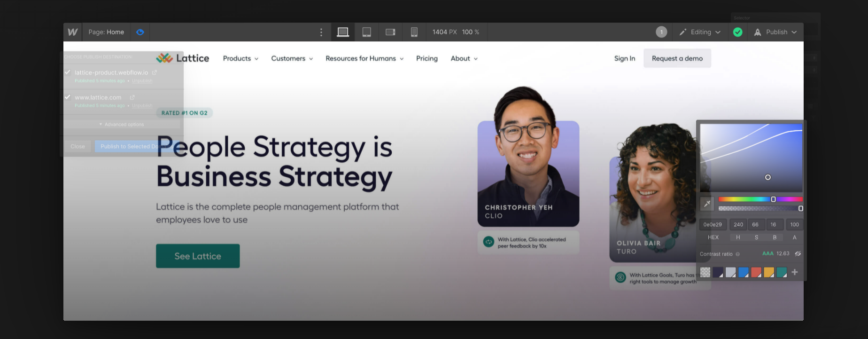Viewport: 868px width, 339px height.
Task: Open the Webflow logo menu
Action: (x=72, y=32)
